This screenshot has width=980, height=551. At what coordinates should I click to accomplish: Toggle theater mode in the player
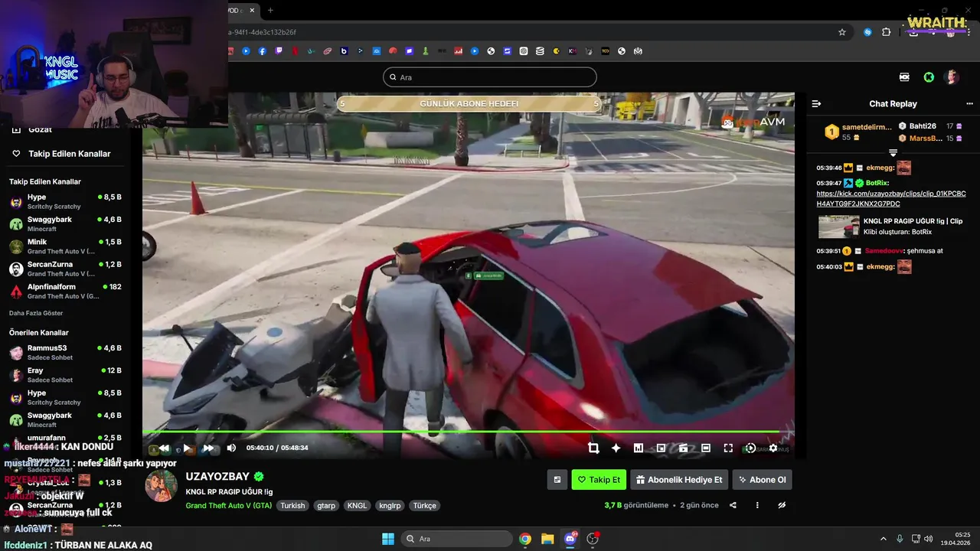(706, 448)
